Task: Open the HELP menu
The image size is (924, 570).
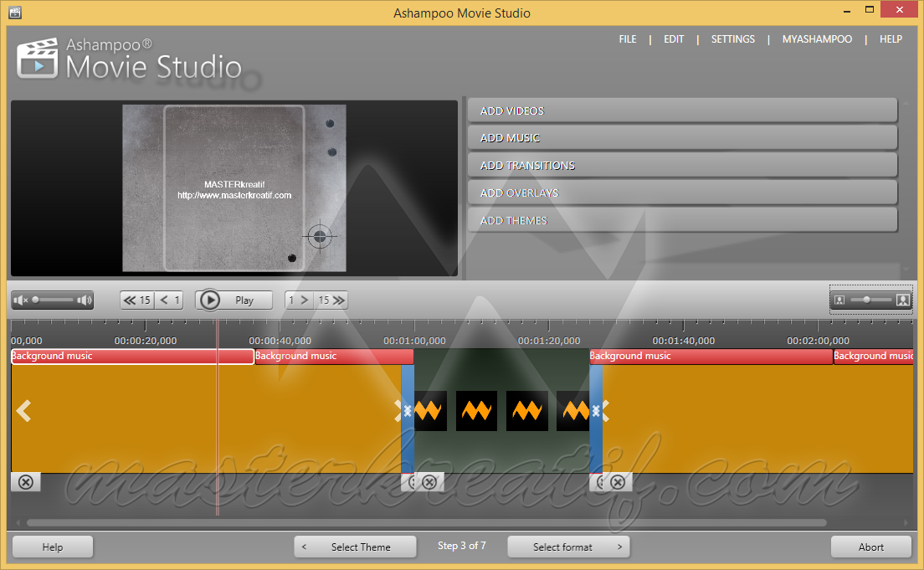Action: click(891, 39)
